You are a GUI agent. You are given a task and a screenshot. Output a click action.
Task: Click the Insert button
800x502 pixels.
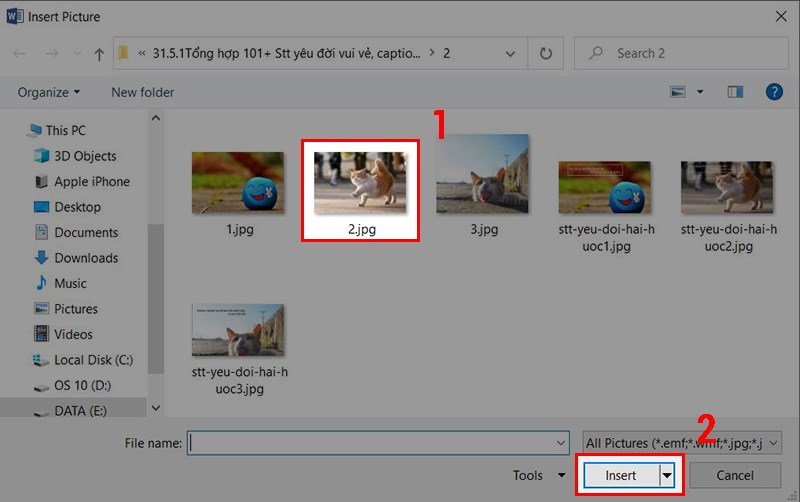(621, 475)
